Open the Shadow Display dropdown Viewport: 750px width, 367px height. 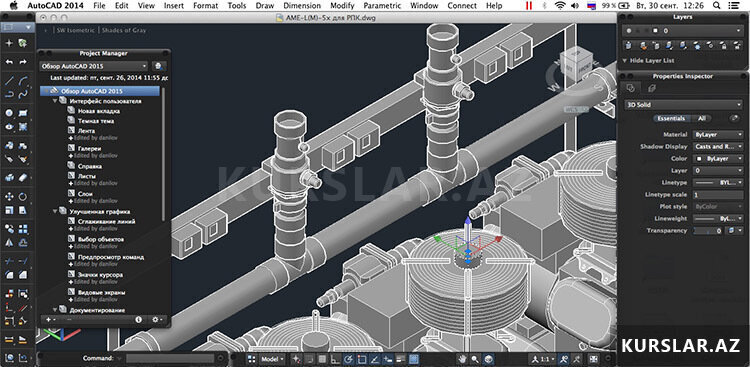point(718,146)
